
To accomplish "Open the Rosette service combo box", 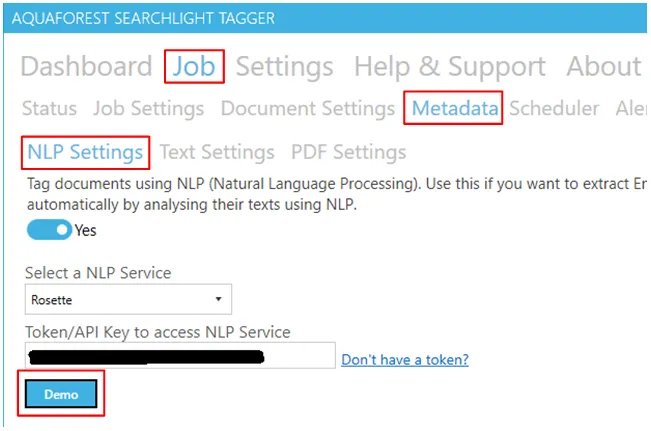I will pyautogui.click(x=128, y=299).
